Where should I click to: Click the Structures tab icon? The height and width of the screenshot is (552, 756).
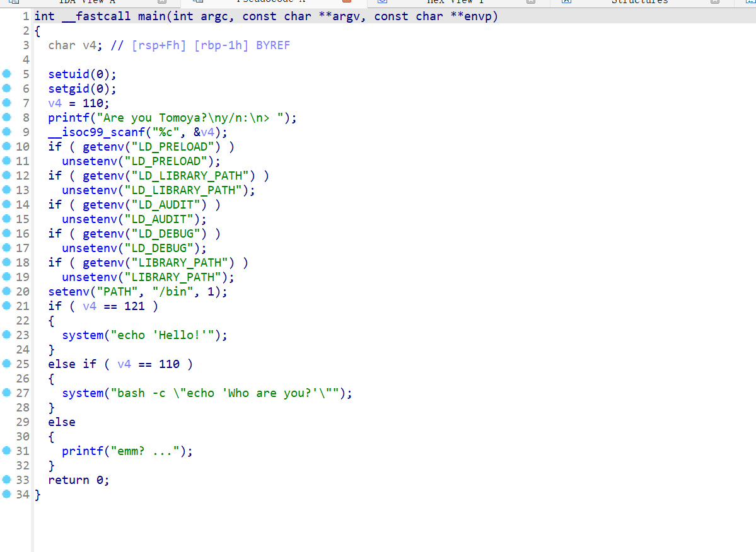566,2
